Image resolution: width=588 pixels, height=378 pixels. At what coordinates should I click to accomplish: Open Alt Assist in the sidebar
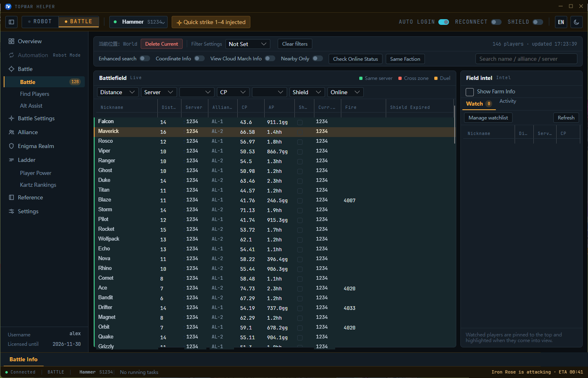31,106
